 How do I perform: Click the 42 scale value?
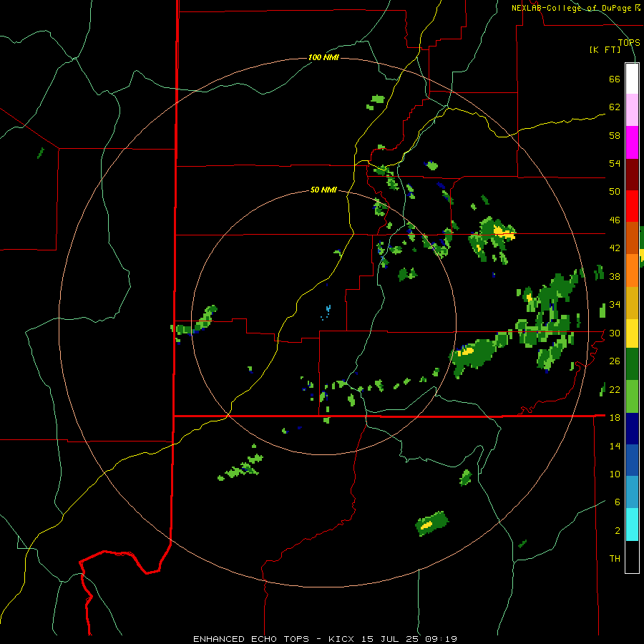pyautogui.click(x=615, y=248)
